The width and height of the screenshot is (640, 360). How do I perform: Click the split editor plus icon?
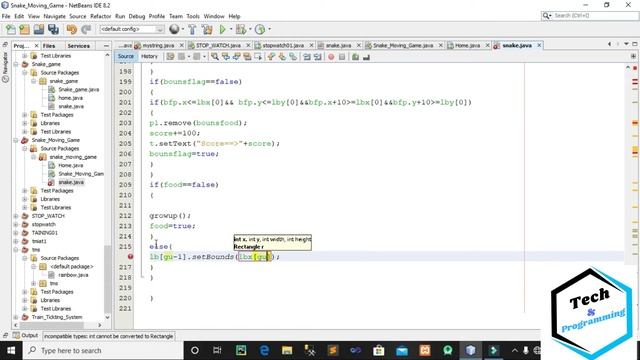633,56
